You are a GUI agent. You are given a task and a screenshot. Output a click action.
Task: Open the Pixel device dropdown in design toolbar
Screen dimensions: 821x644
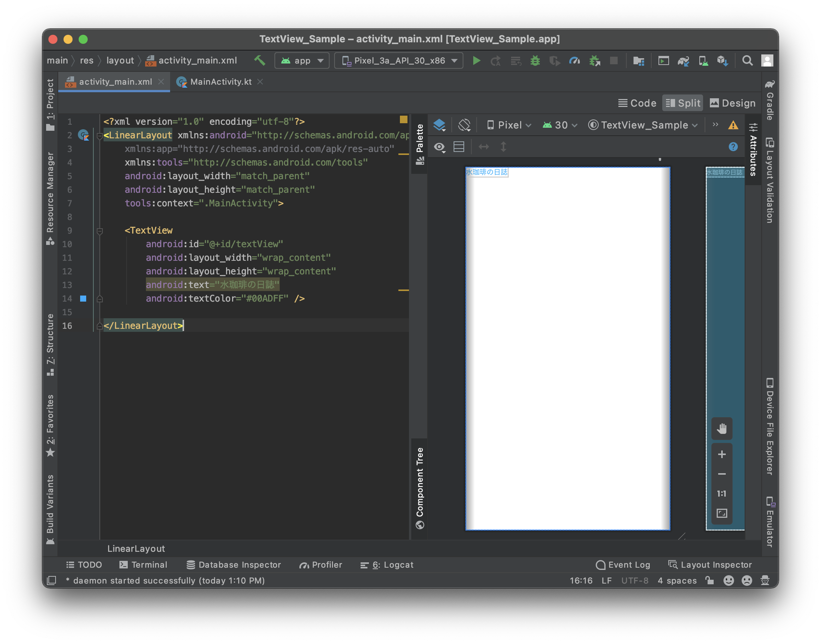(x=508, y=125)
